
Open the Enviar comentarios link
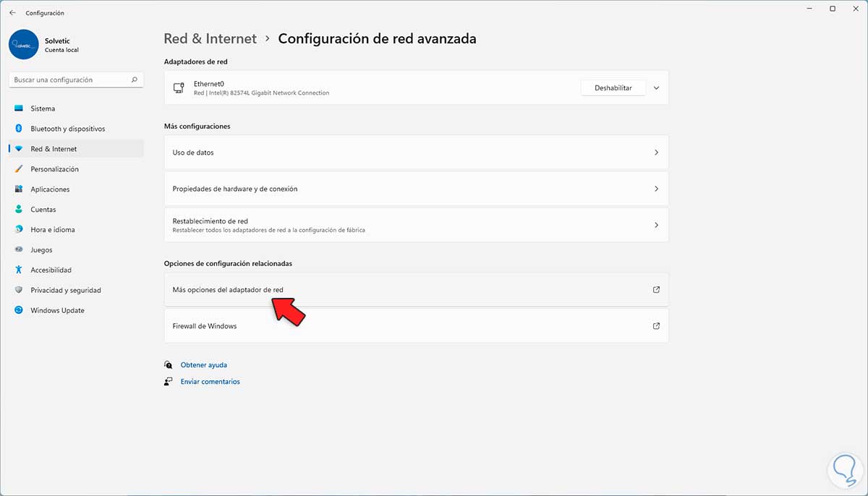click(210, 382)
